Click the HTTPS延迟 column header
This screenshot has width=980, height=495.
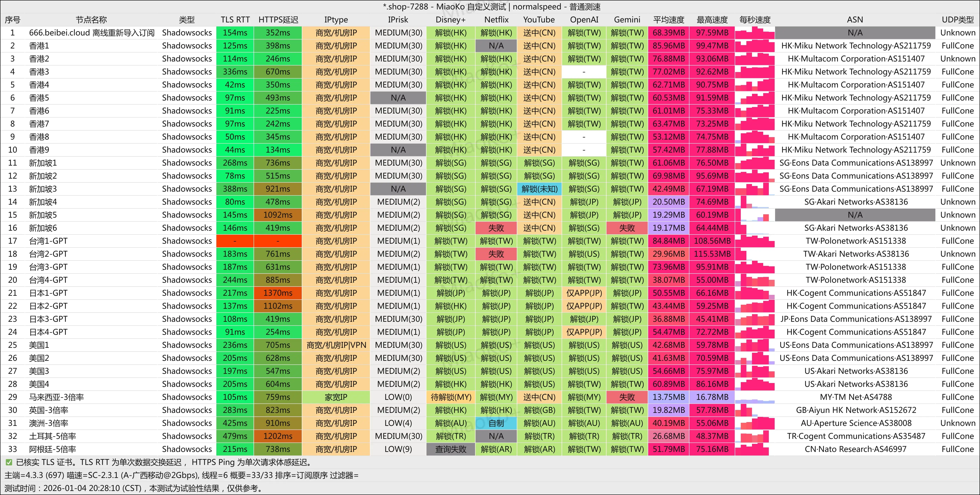coord(278,20)
